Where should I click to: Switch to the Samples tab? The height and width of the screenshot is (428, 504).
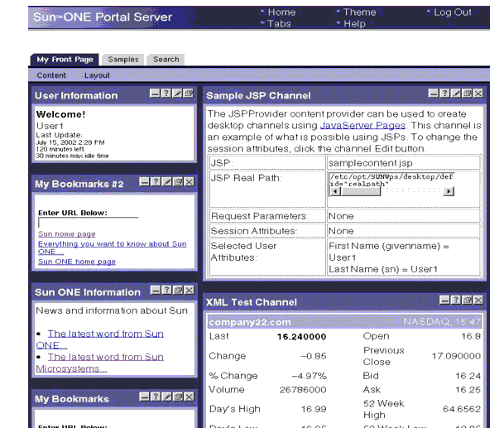123,60
